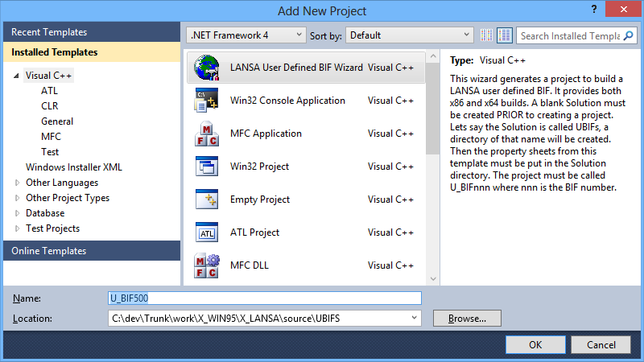Switch to small icons view

pos(487,35)
